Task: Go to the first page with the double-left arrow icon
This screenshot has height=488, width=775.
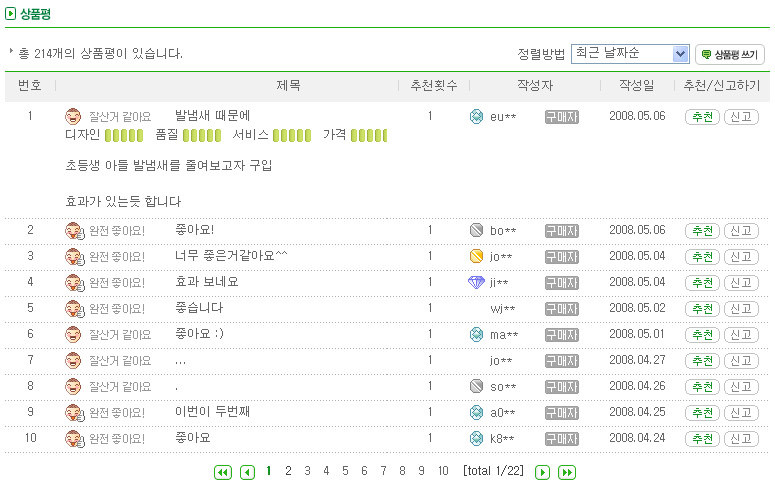Action: coord(222,473)
